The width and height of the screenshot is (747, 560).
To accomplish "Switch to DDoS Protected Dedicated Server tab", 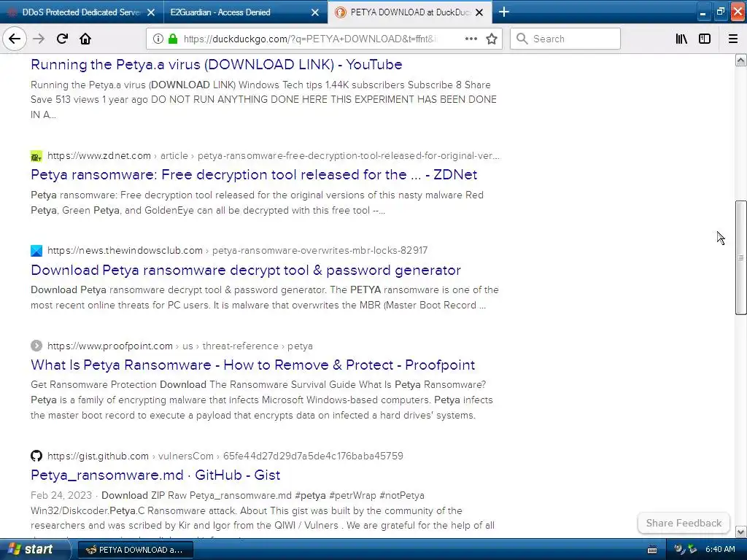I will point(81,12).
